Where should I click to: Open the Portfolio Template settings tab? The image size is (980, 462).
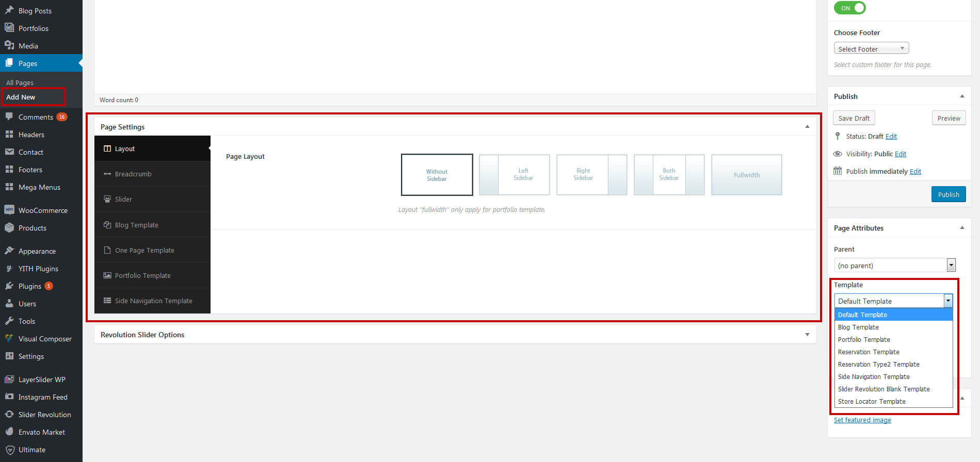(152, 275)
